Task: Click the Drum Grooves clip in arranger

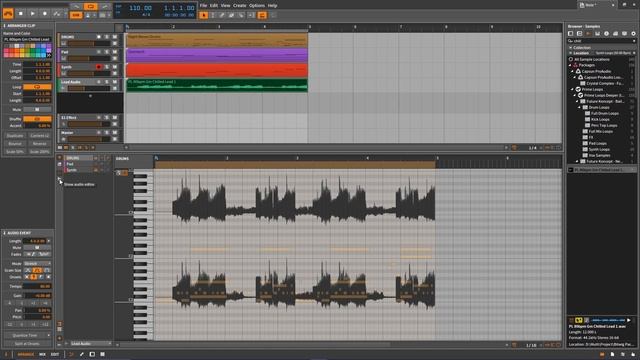Action: pyautogui.click(x=216, y=40)
